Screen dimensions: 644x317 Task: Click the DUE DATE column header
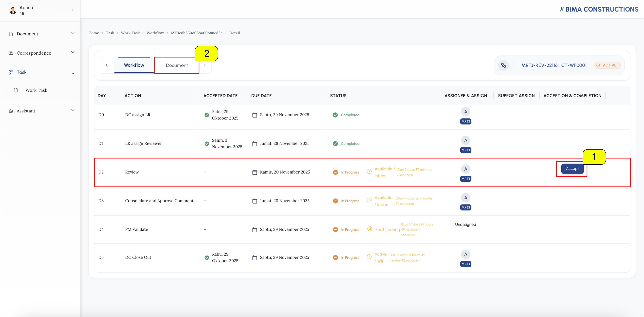[x=261, y=96]
